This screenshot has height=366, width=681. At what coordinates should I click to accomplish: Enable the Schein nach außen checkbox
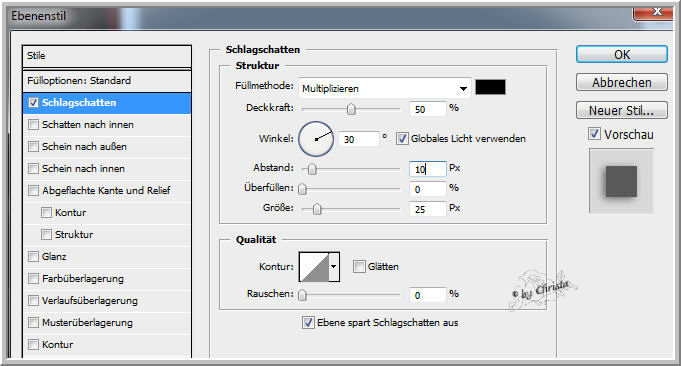pyautogui.click(x=33, y=147)
